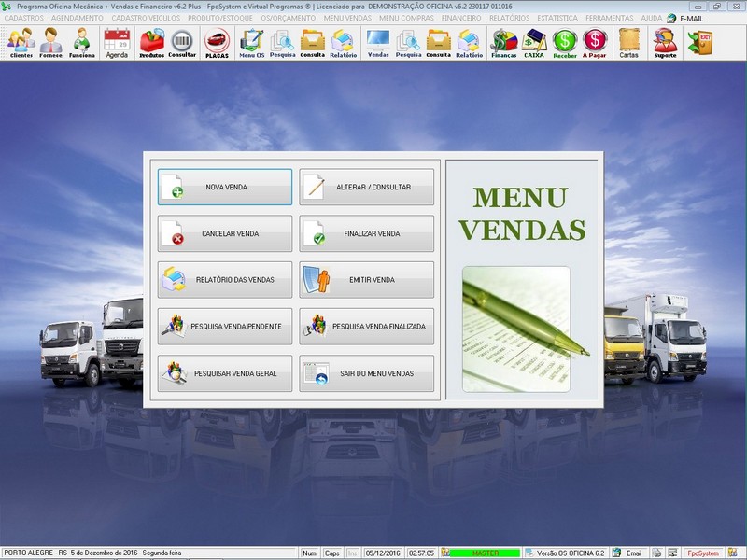Click Consulta icon left of Finanças group
The image size is (747, 560).
(x=438, y=43)
